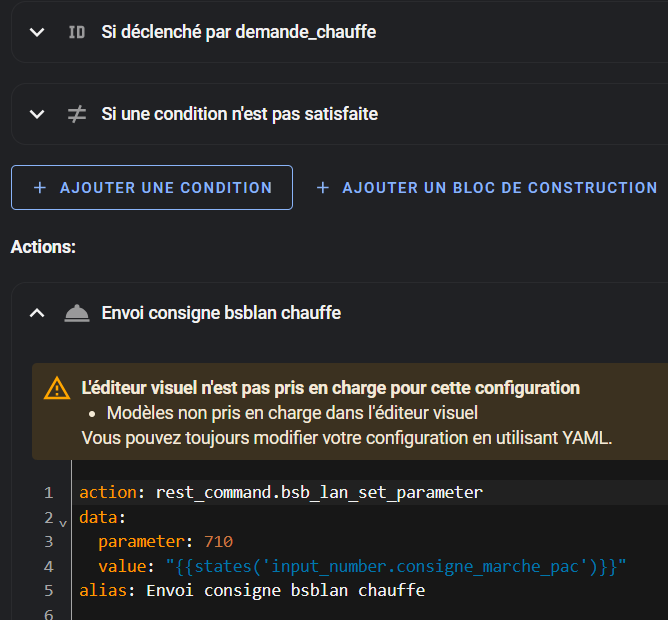The image size is (668, 620).
Task: Expand 'Si une condition n'est pas satisfaite' chevron
Action: pyautogui.click(x=37, y=114)
